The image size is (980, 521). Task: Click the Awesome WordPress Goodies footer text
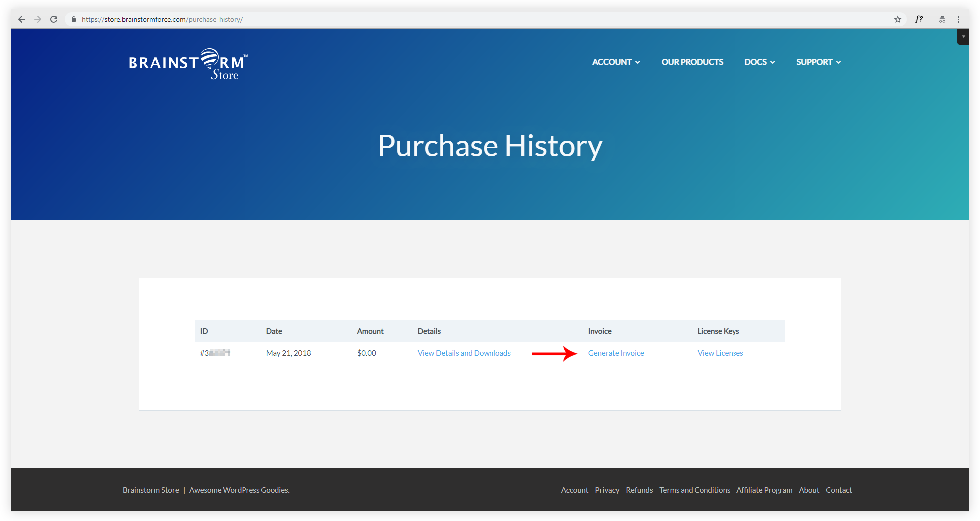[x=239, y=490]
